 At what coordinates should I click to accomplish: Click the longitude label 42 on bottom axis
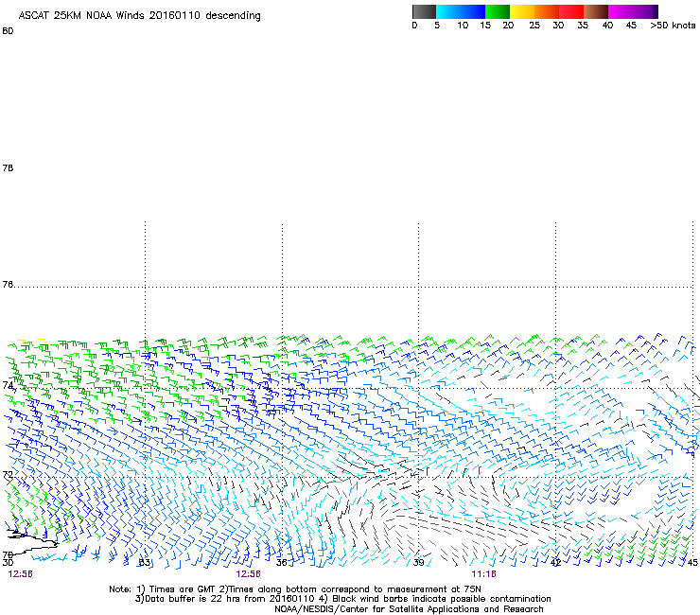point(556,562)
